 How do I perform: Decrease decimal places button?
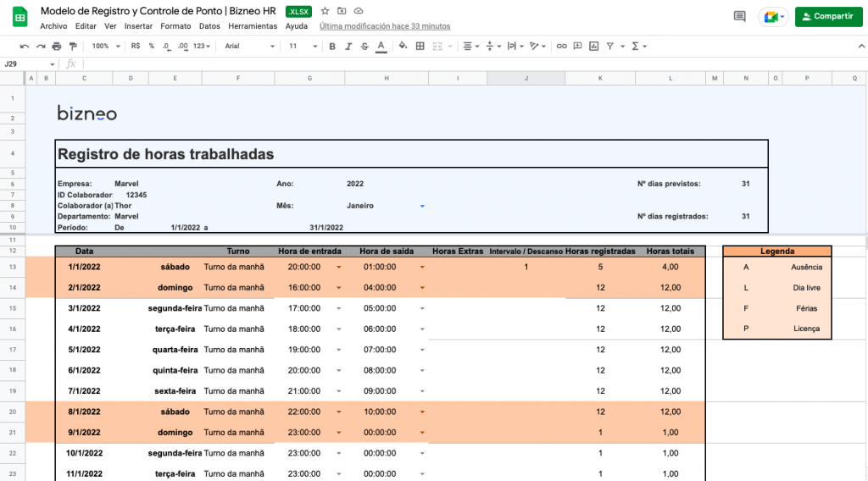167,47
